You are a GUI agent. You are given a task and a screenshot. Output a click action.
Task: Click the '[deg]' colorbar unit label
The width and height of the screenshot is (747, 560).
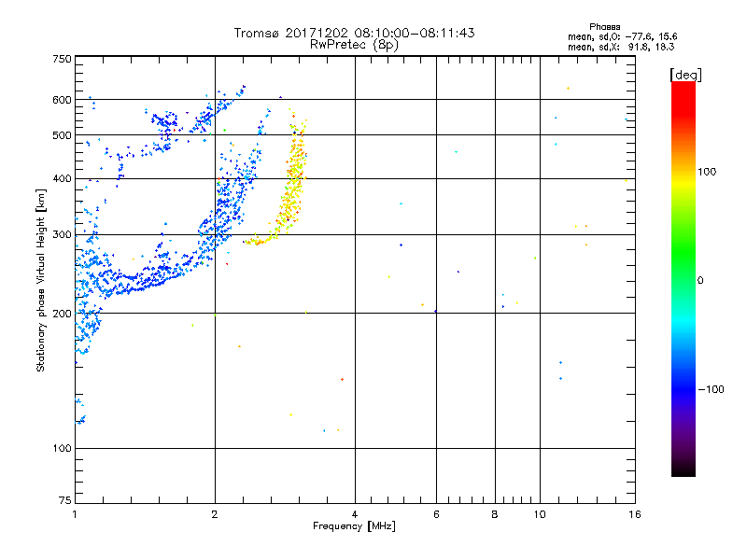coord(685,75)
